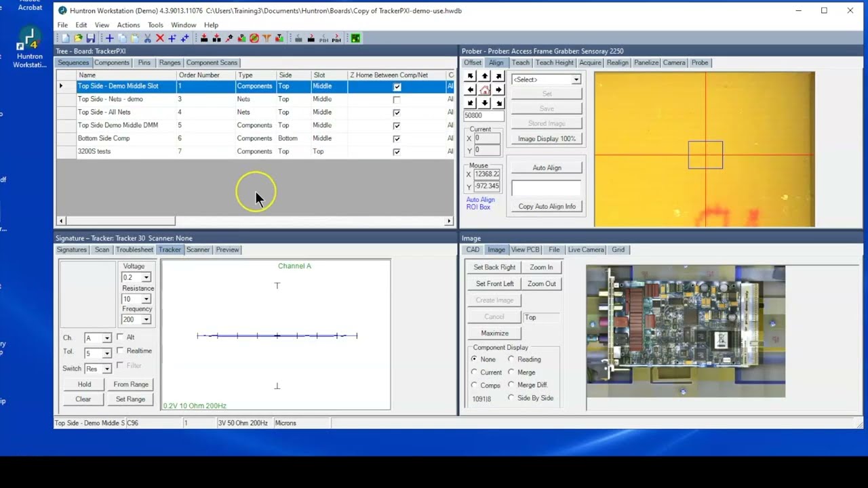Enable the Alt checkbox
The height and width of the screenshot is (488, 868).
pos(121,337)
